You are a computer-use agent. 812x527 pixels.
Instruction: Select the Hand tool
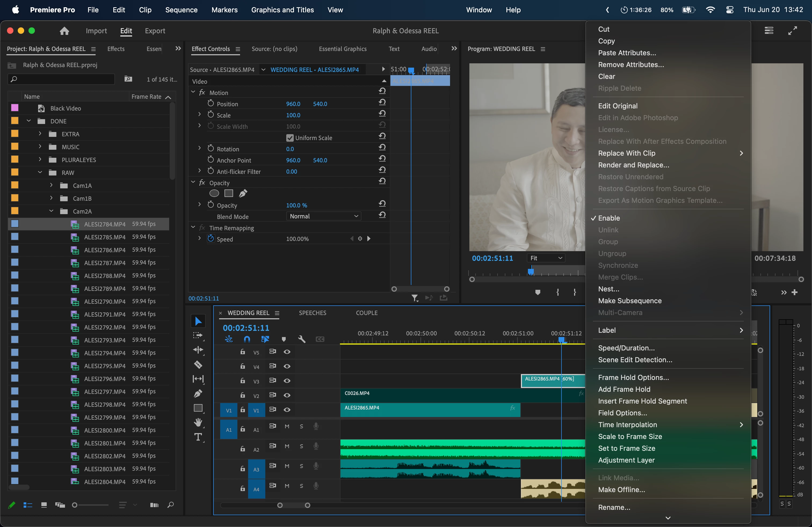pos(198,422)
